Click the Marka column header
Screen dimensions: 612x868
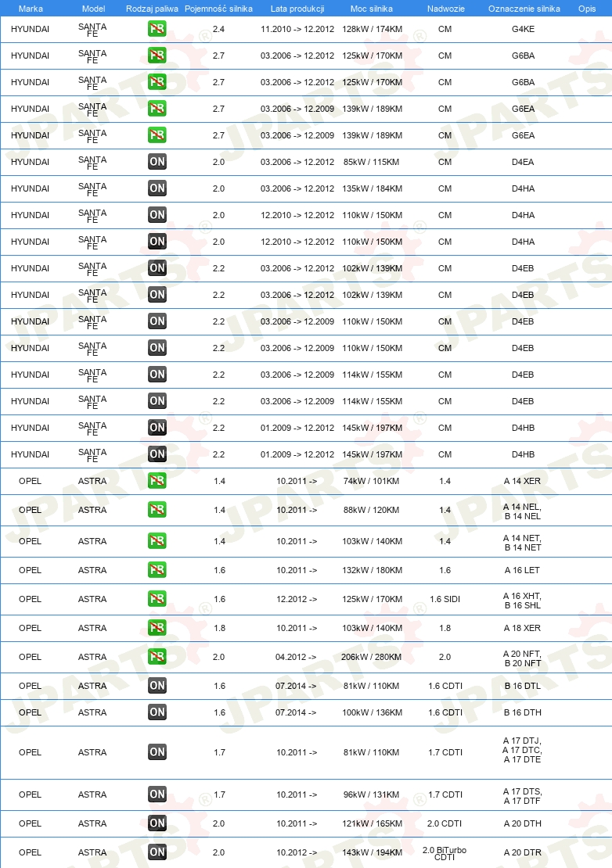tap(31, 9)
